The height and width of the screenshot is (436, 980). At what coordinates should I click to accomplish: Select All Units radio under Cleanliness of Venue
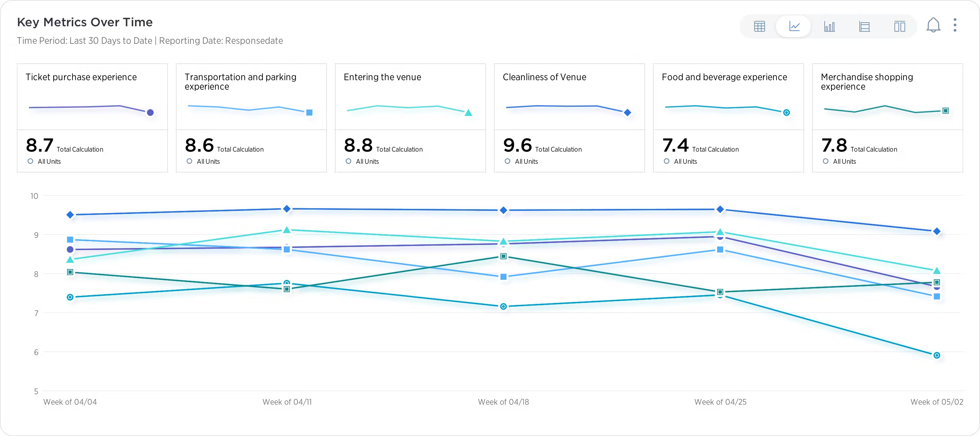point(508,161)
